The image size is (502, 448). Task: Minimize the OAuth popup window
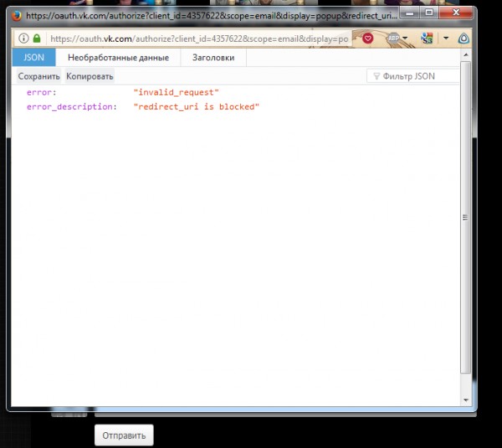[409, 13]
